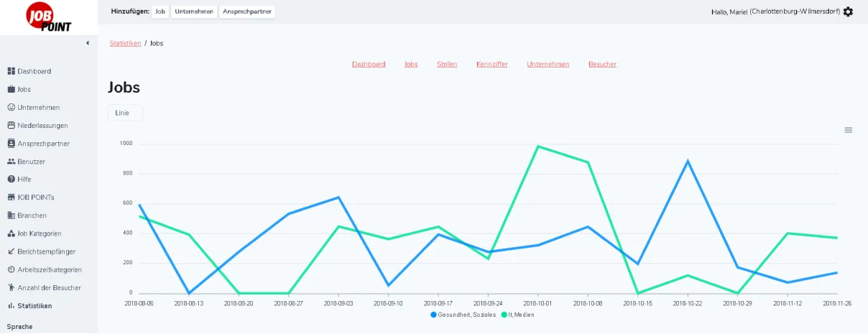Click the JOB POINT logo
The height and width of the screenshot is (334, 868).
point(49,18)
